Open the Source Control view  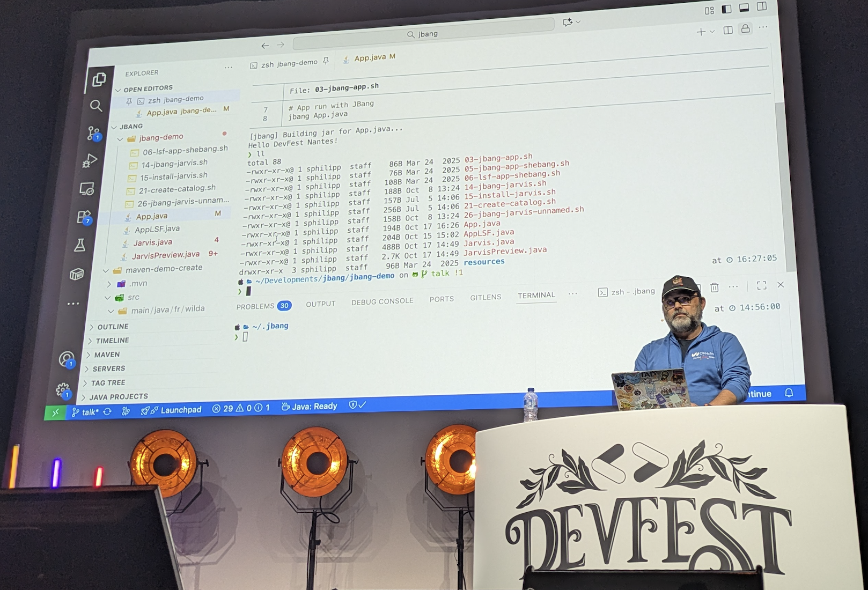(x=93, y=133)
